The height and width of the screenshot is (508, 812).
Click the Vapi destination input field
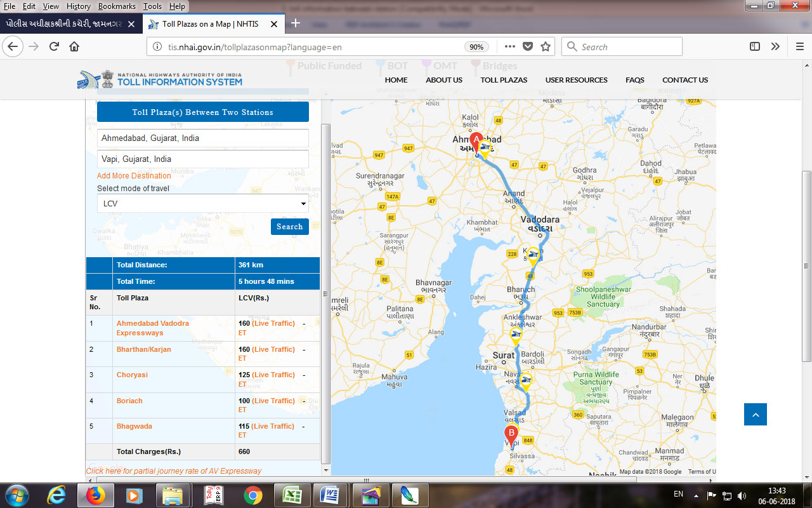202,159
